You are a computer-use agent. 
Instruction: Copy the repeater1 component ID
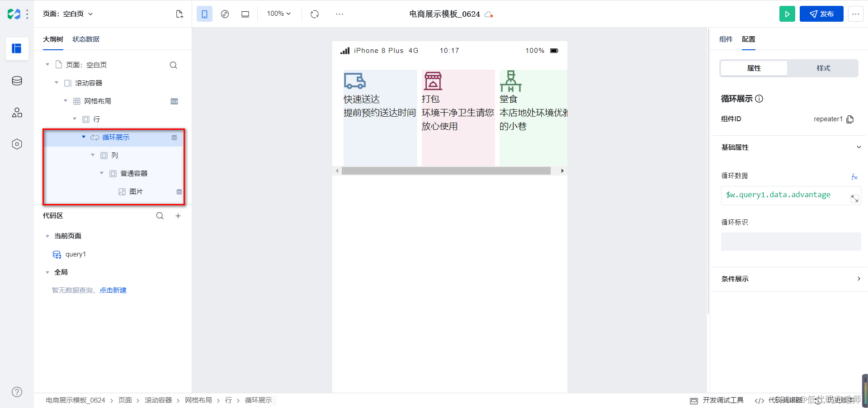click(x=850, y=119)
